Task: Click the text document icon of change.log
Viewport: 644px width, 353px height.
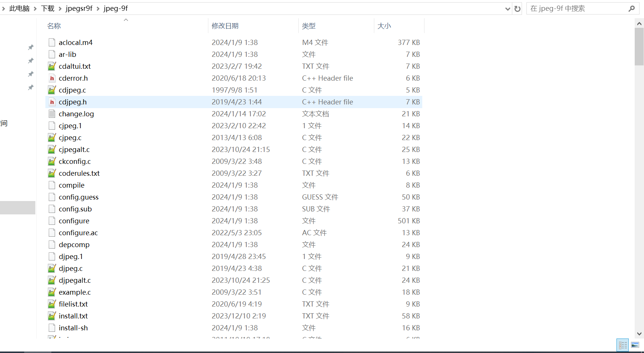Action: (52, 114)
